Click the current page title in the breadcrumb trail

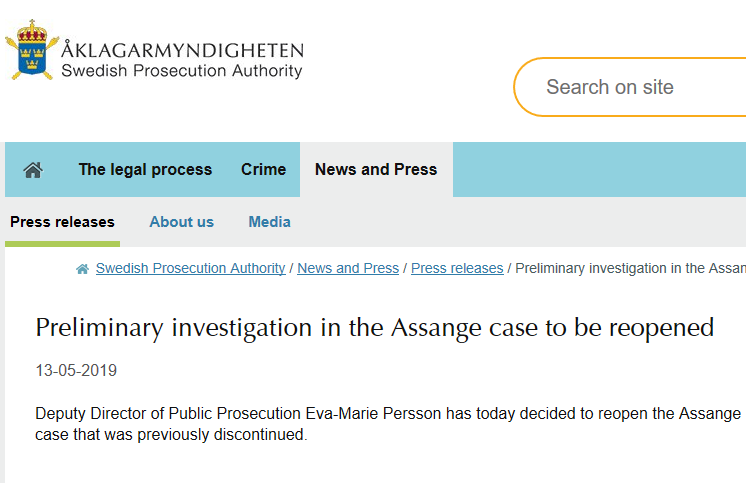pos(630,268)
